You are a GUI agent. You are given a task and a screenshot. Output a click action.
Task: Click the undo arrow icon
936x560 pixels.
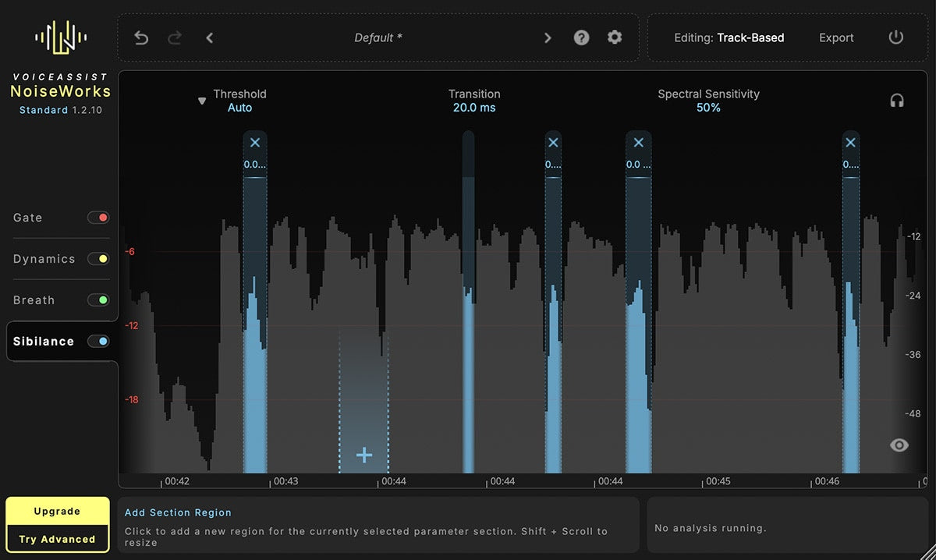(141, 37)
